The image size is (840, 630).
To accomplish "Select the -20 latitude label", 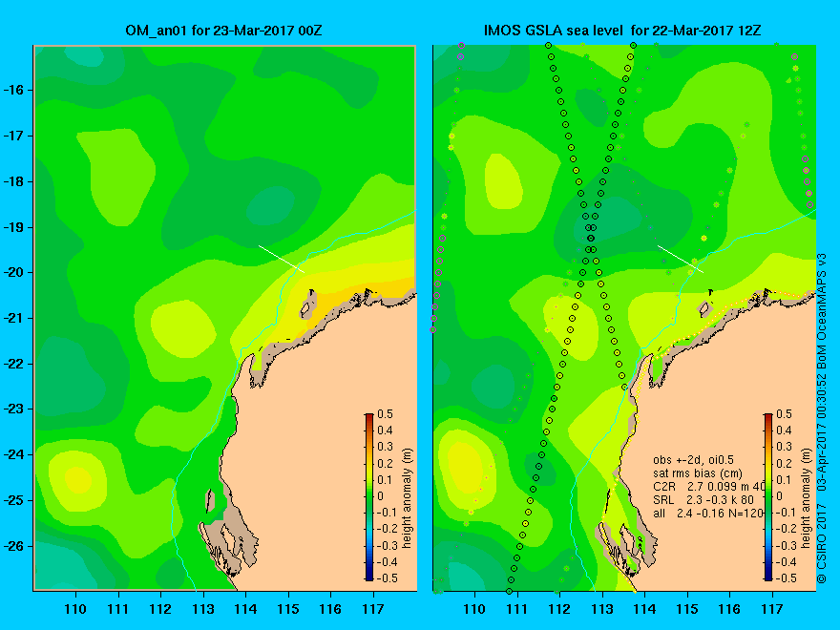I will [x=12, y=273].
